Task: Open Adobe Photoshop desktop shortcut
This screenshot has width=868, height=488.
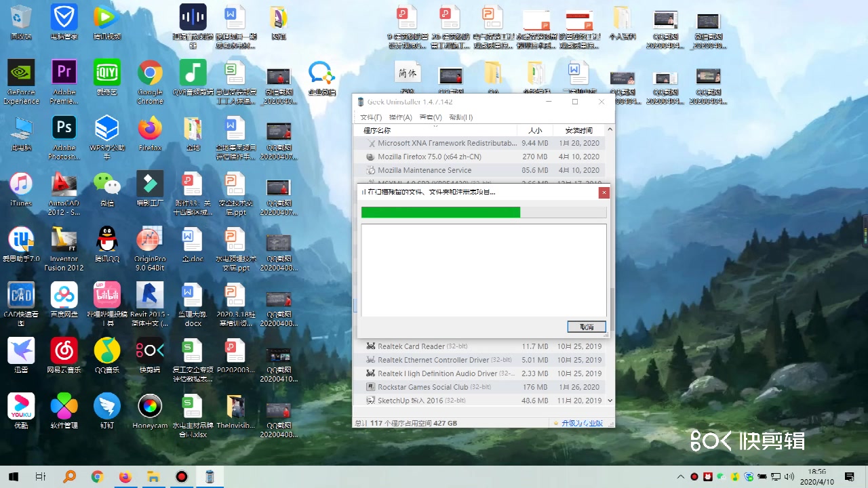Action: 64,137
